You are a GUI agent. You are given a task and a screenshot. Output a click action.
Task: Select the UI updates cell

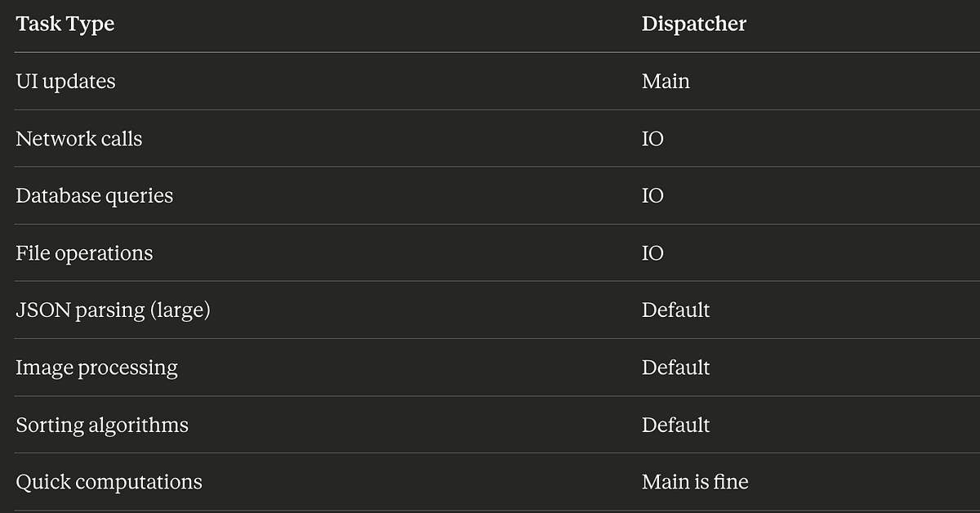[65, 82]
